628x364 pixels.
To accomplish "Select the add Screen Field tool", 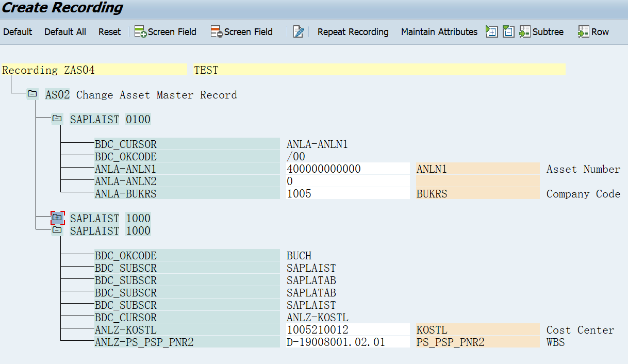I will [x=165, y=31].
